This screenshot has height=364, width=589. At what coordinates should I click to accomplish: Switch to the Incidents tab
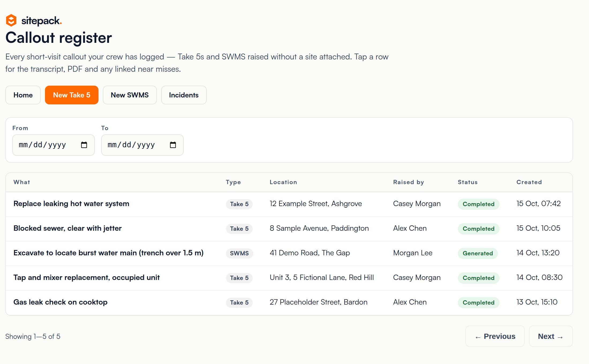(184, 95)
